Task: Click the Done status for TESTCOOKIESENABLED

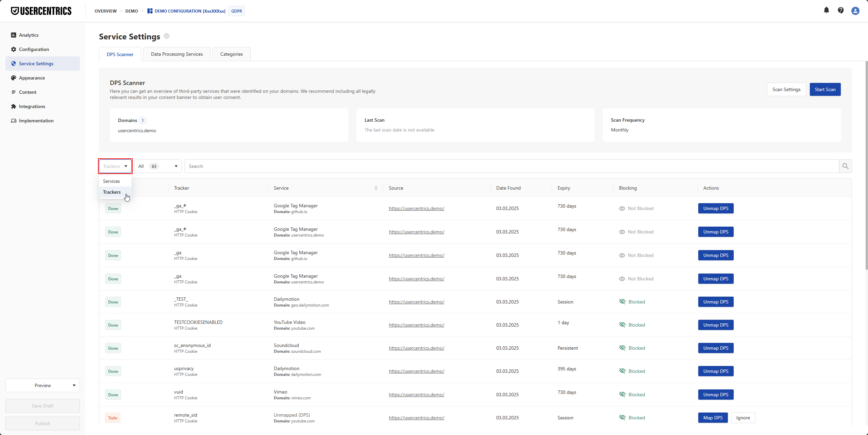Action: point(113,325)
